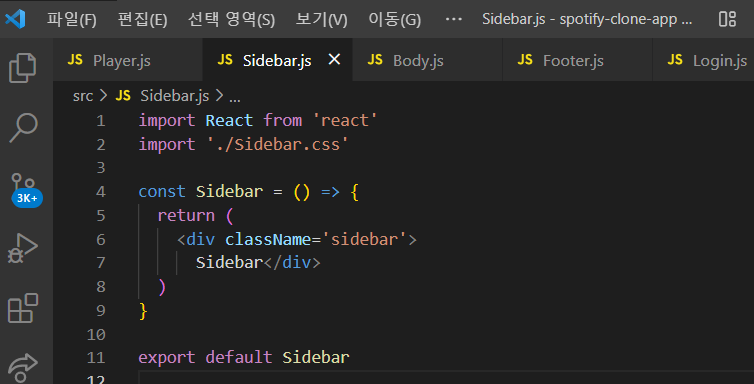
Task: Switch to the Player.js tab
Action: pyautogui.click(x=128, y=60)
